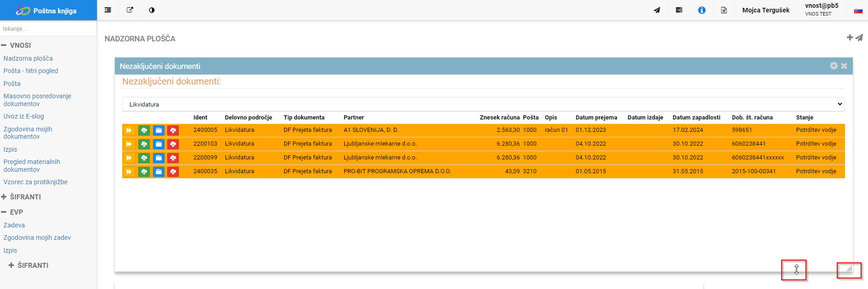The image size is (868, 289).
Task: Open blue folder icon for document 2200099
Action: pos(159,158)
